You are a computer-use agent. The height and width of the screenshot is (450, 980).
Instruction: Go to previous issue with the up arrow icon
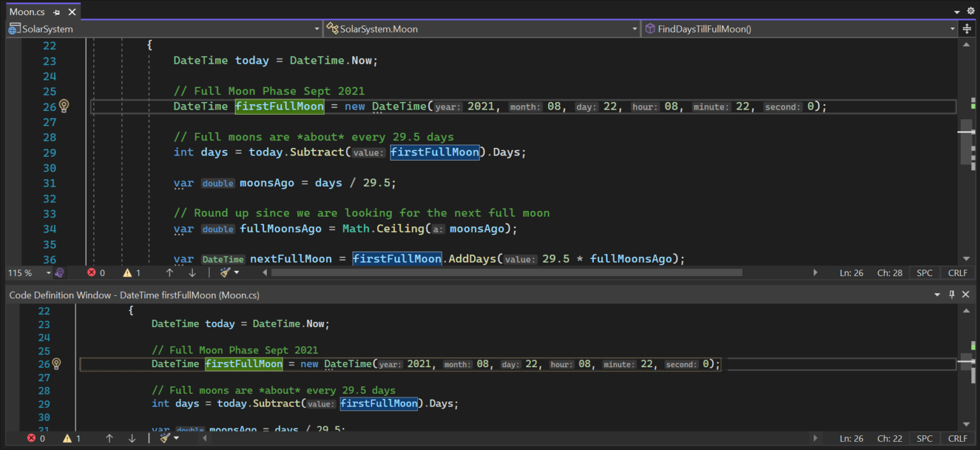click(170, 272)
